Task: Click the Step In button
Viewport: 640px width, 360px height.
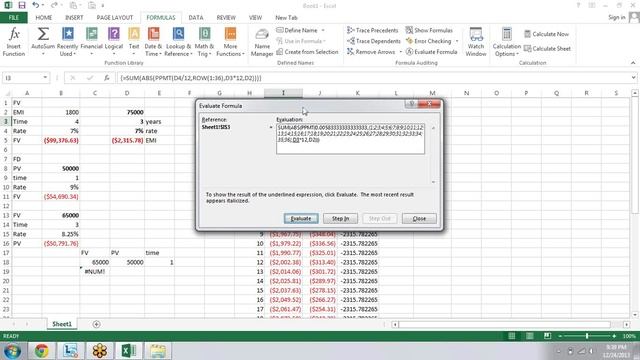Action: click(340, 218)
